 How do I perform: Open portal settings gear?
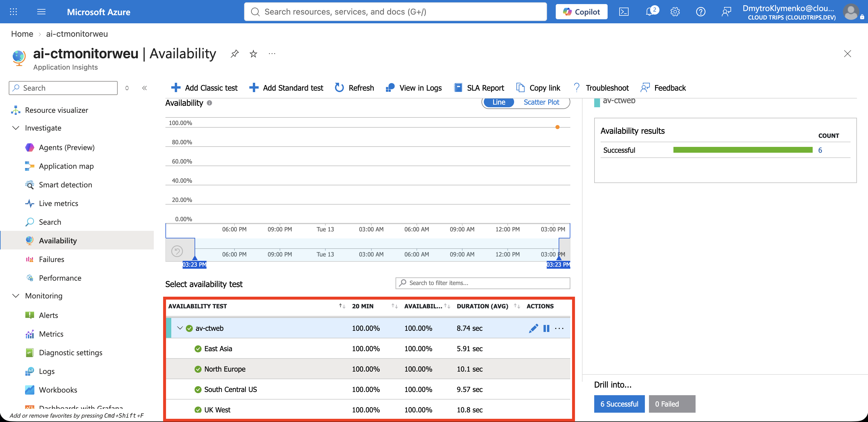[675, 12]
